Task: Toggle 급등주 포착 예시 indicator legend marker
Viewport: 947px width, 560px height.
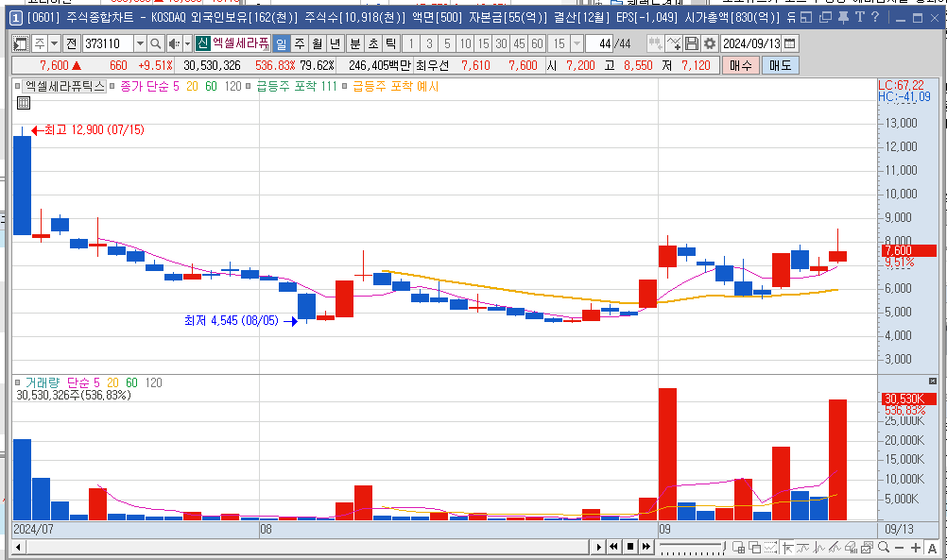Action: [x=345, y=86]
